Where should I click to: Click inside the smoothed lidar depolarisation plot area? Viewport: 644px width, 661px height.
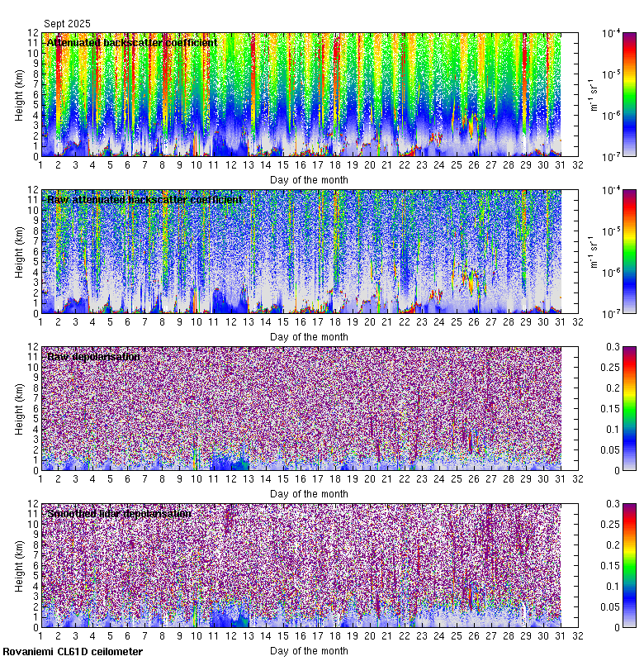(x=310, y=565)
